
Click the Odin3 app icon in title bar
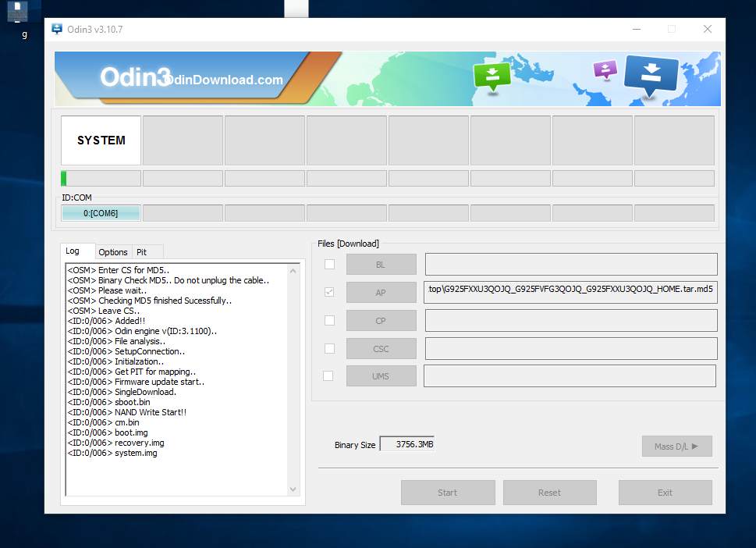tap(57, 29)
